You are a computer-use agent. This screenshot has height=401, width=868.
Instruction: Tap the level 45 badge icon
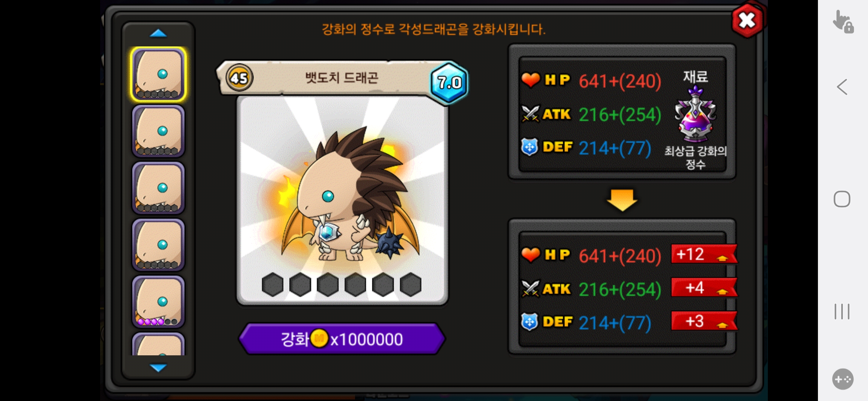pyautogui.click(x=239, y=78)
